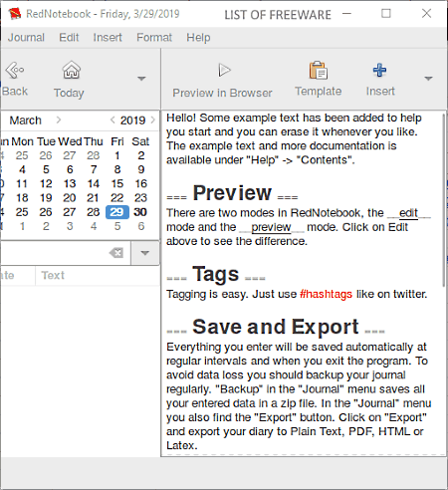This screenshot has height=490, width=448.
Task: Select March 15 in the calendar
Action: (117, 183)
